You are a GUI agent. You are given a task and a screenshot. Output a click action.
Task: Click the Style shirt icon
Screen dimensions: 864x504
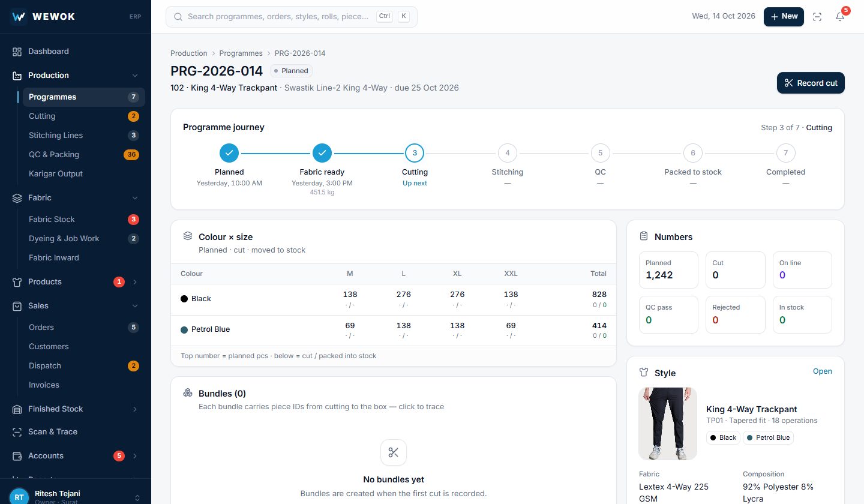[644, 373]
